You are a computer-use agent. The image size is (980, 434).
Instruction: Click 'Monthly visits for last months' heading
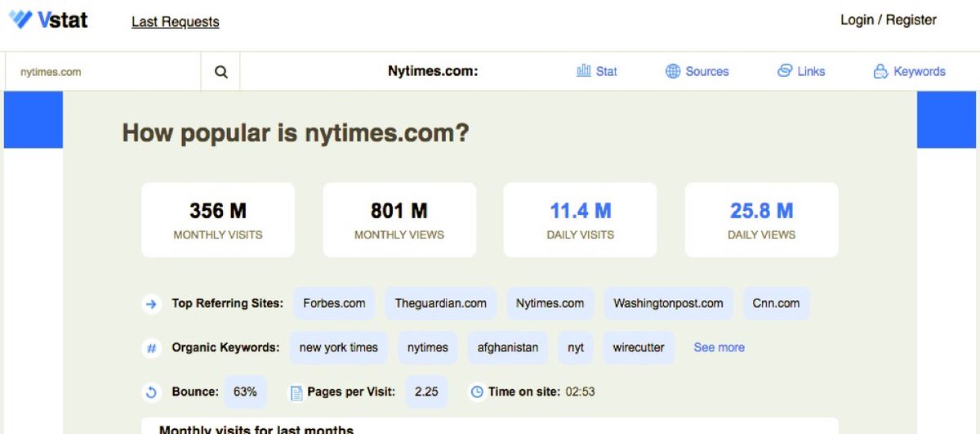(256, 429)
